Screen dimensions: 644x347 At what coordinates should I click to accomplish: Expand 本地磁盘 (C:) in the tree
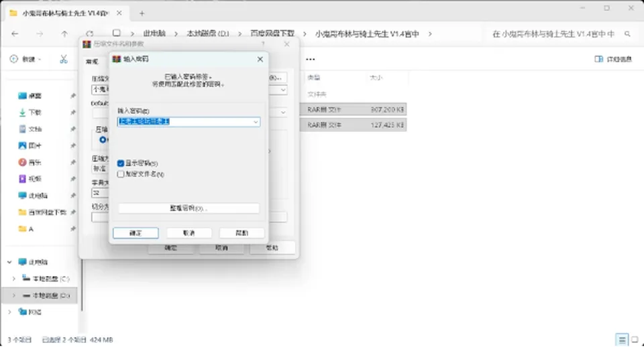[14, 279]
